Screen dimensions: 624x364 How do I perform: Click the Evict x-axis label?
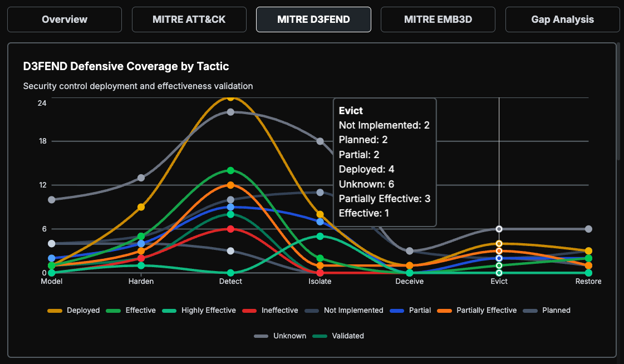(499, 281)
